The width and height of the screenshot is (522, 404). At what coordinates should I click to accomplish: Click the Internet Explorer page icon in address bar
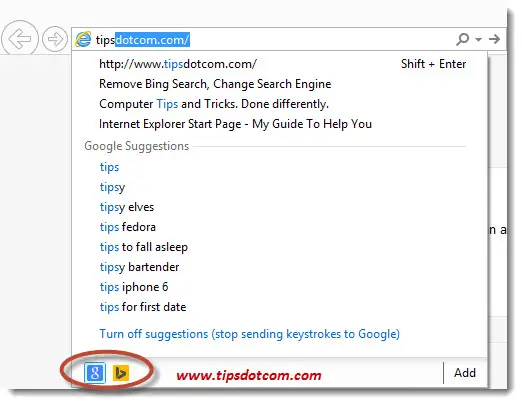tap(83, 39)
